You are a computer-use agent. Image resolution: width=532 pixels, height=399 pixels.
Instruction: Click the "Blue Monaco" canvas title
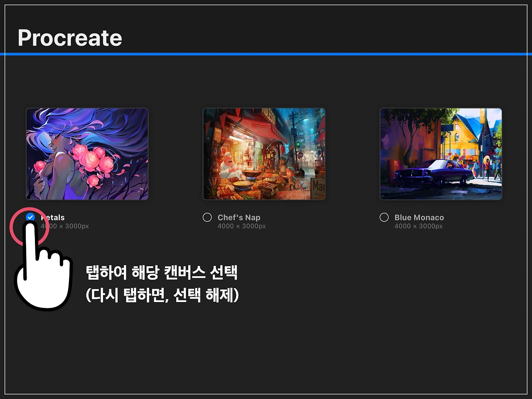(419, 218)
